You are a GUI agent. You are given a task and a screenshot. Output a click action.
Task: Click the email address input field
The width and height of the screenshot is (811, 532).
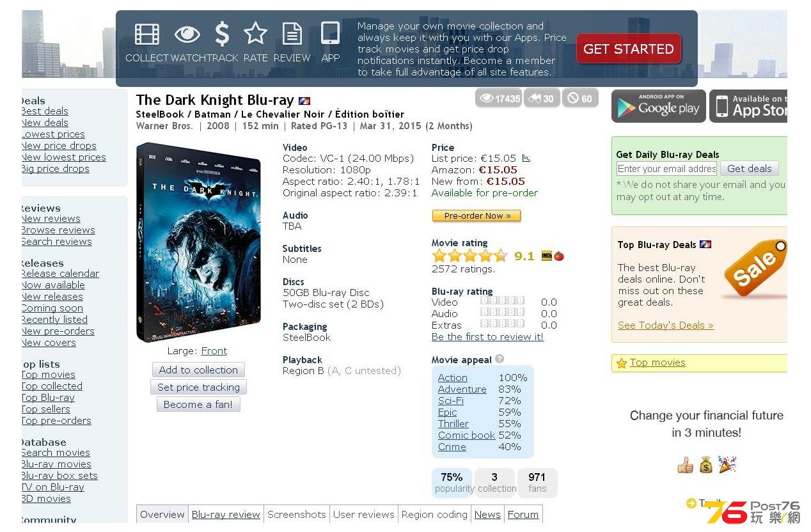click(666, 169)
